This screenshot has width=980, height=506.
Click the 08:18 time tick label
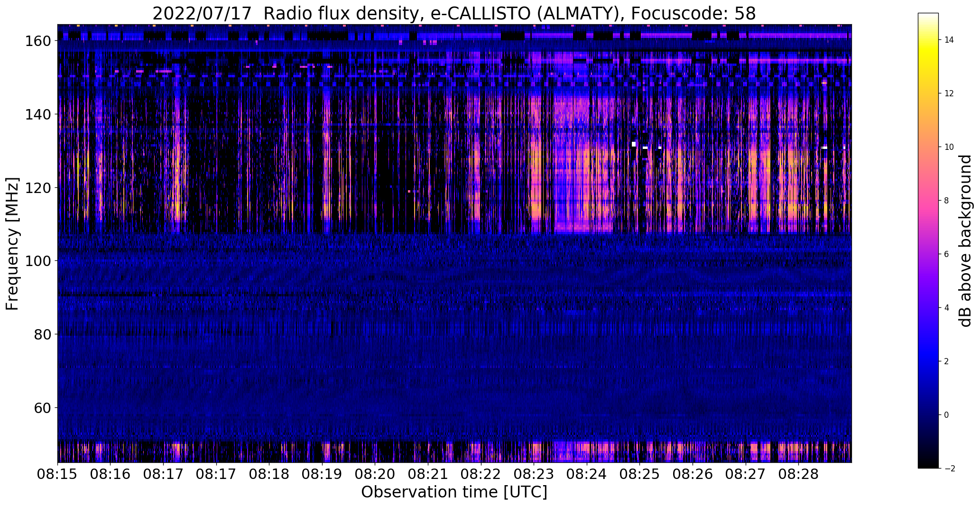[x=269, y=475]
